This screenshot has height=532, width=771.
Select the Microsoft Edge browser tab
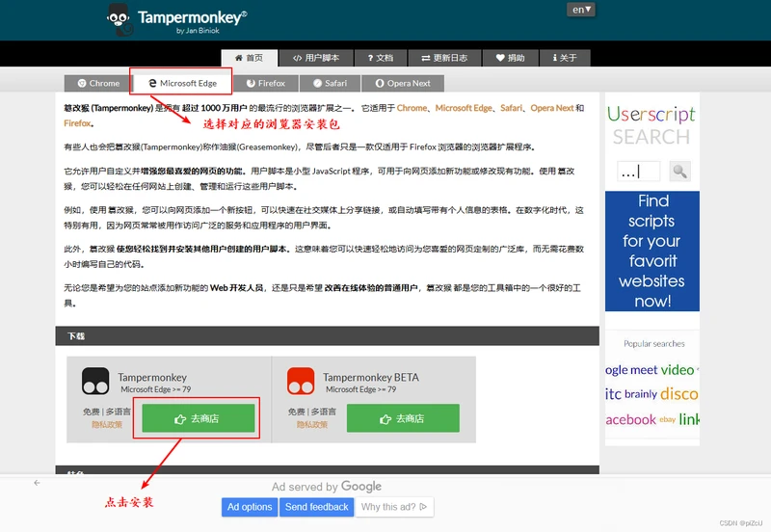182,83
